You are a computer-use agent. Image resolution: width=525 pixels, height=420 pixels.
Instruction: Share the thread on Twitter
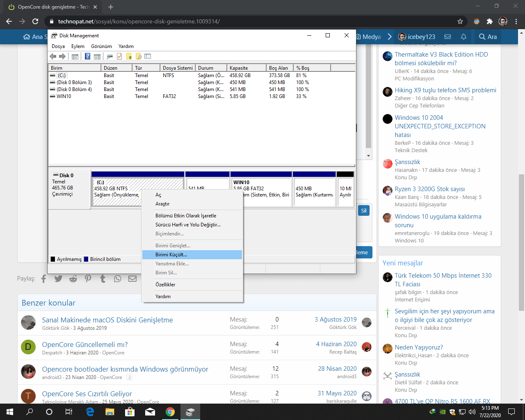coord(58,279)
